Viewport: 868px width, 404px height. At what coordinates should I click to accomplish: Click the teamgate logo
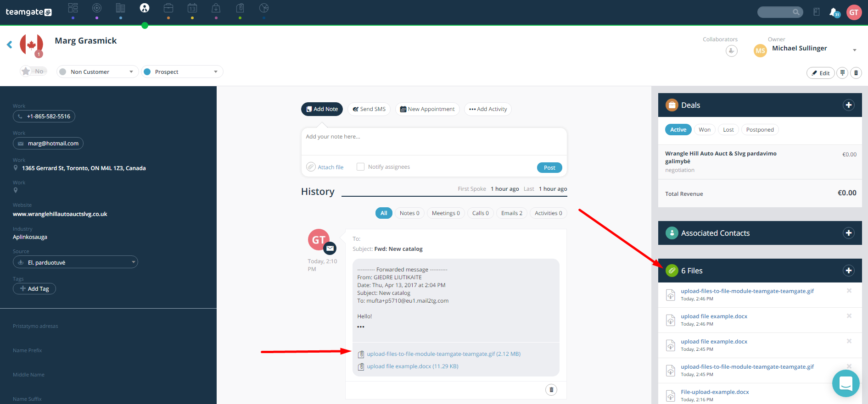[28, 12]
